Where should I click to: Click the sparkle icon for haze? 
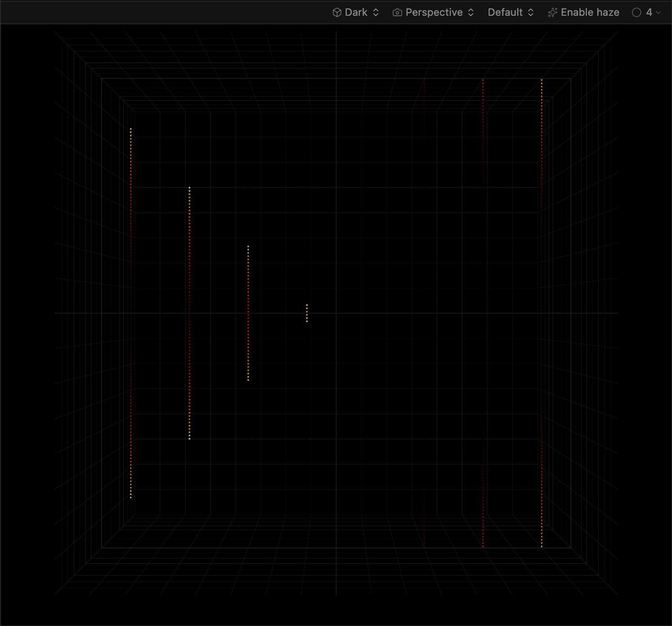coord(553,12)
